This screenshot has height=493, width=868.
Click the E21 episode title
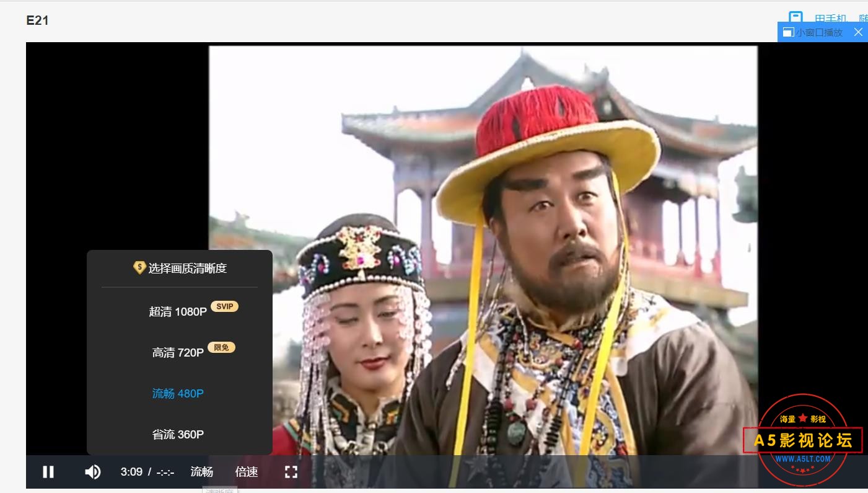tap(37, 20)
